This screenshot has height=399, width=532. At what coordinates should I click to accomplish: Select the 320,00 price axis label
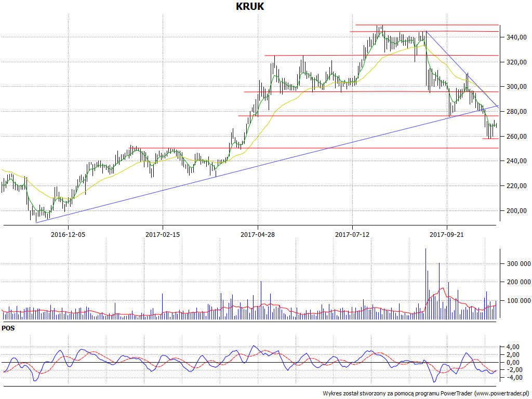[517, 62]
